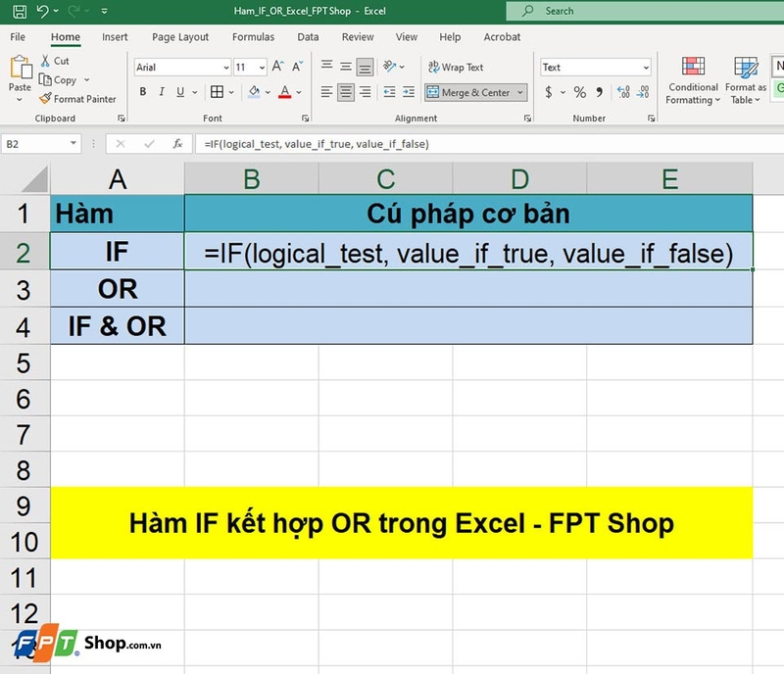Set Top Align vertical alignment

pyautogui.click(x=326, y=66)
